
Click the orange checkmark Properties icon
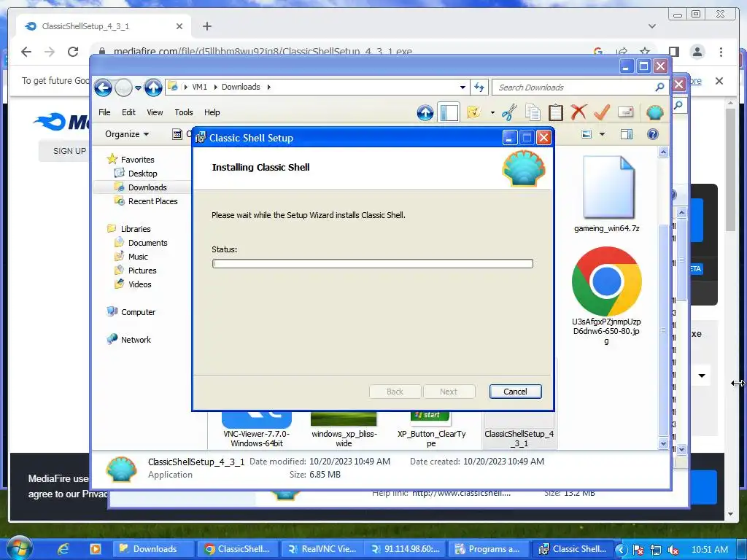pyautogui.click(x=602, y=112)
